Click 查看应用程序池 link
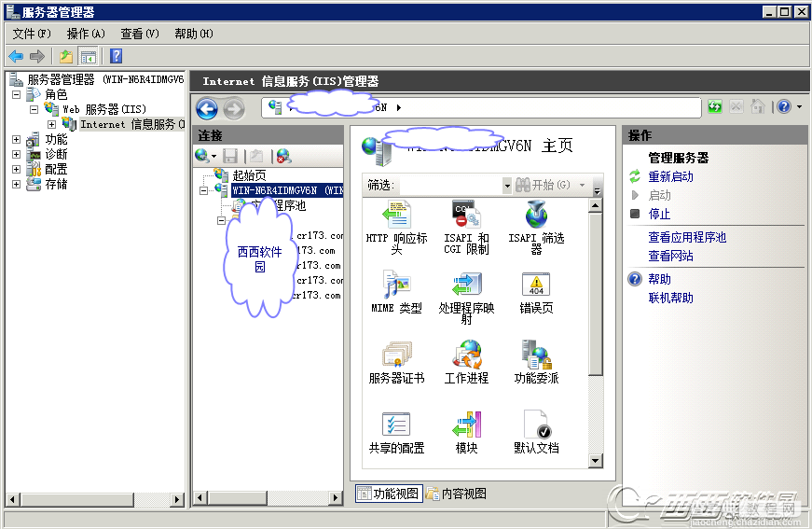The height and width of the screenshot is (529, 812). 687,237
